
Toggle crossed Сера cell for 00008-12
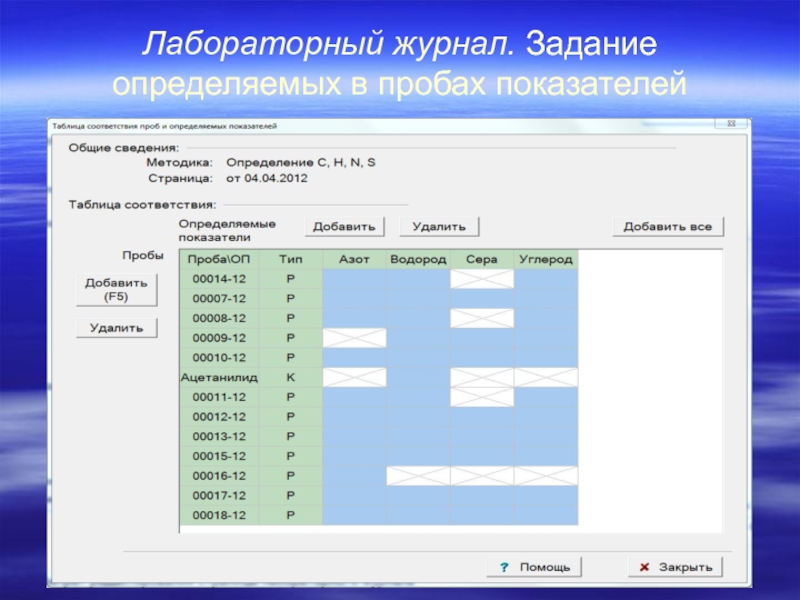coord(482,318)
